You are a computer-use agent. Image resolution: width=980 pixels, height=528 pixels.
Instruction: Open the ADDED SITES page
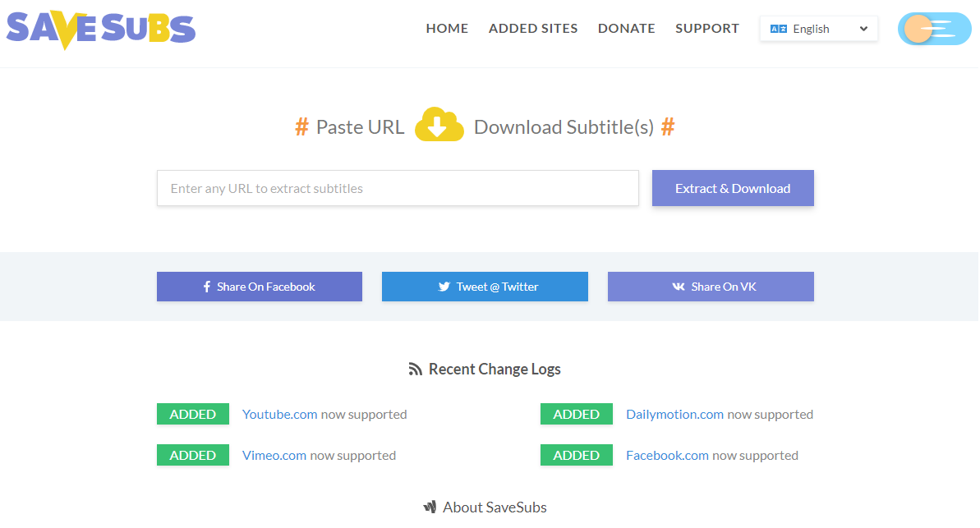(x=532, y=28)
